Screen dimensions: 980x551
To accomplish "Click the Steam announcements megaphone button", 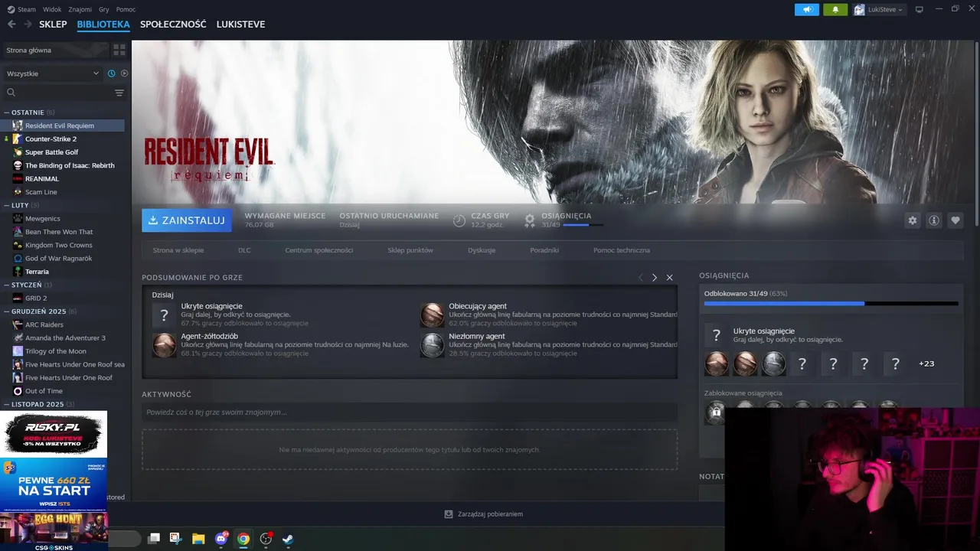I will (807, 9).
